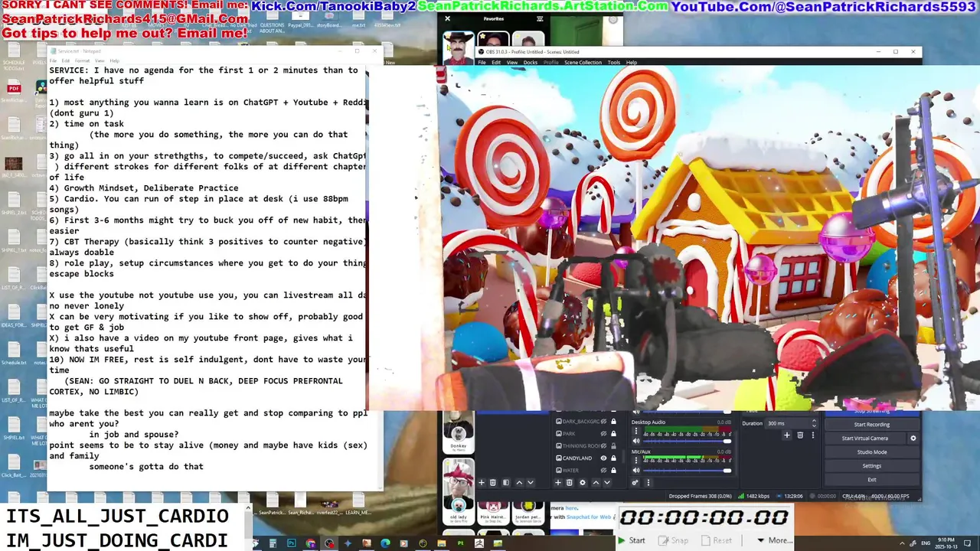The width and height of the screenshot is (980, 551).
Task: Increase transition duration with up stepper
Action: pyautogui.click(x=814, y=420)
